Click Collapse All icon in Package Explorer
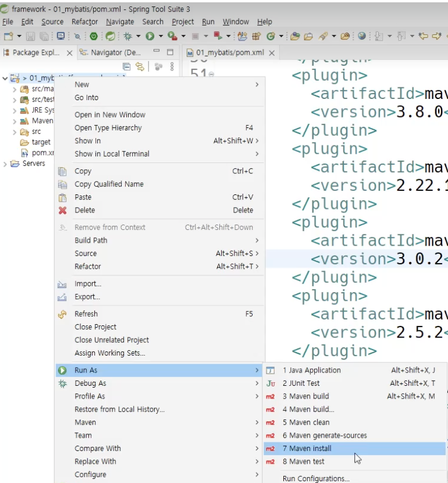 pyautogui.click(x=126, y=66)
